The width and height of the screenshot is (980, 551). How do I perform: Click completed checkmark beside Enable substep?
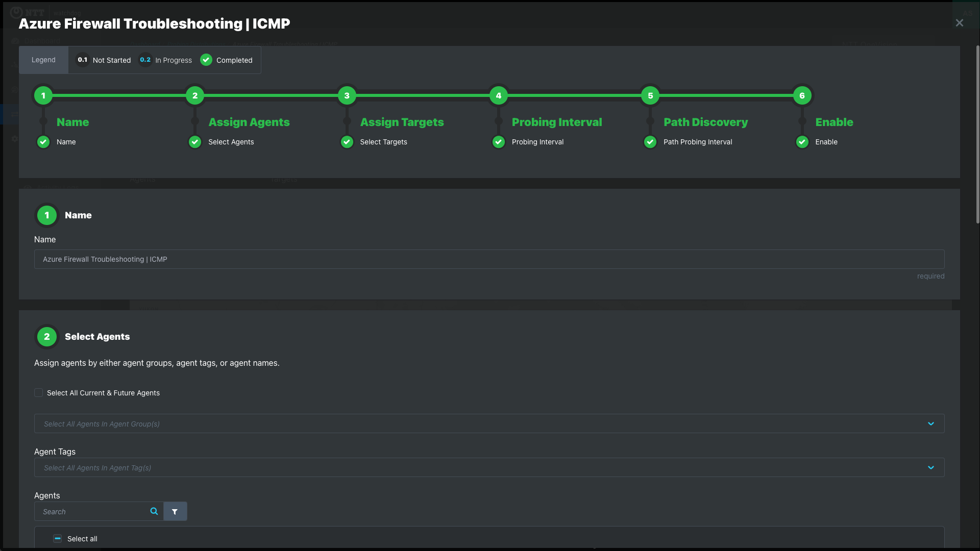802,142
